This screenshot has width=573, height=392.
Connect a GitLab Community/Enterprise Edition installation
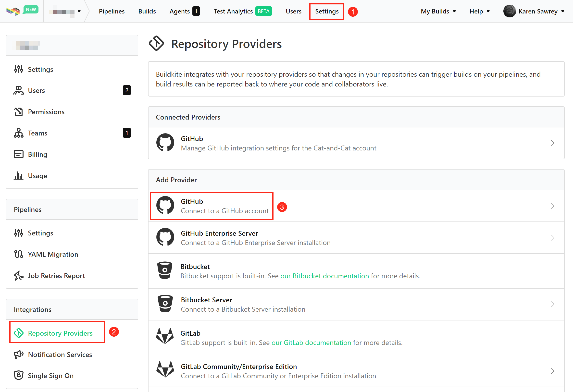click(x=356, y=371)
